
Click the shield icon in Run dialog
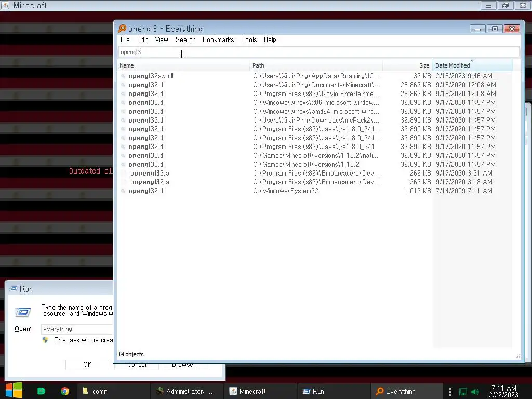click(x=45, y=340)
